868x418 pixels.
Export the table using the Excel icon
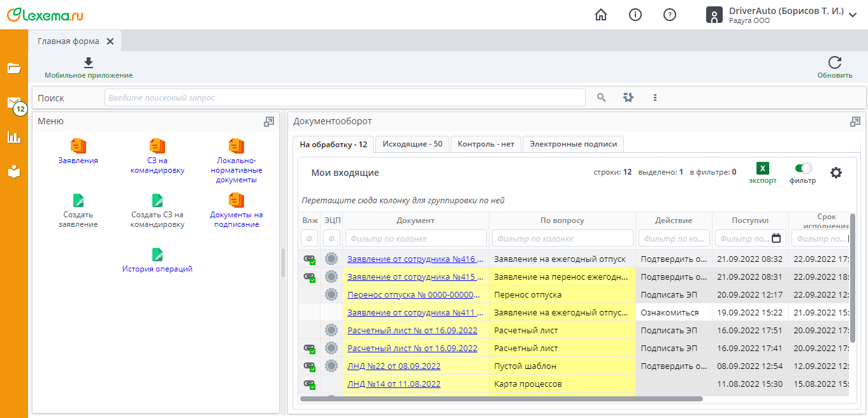click(x=763, y=169)
